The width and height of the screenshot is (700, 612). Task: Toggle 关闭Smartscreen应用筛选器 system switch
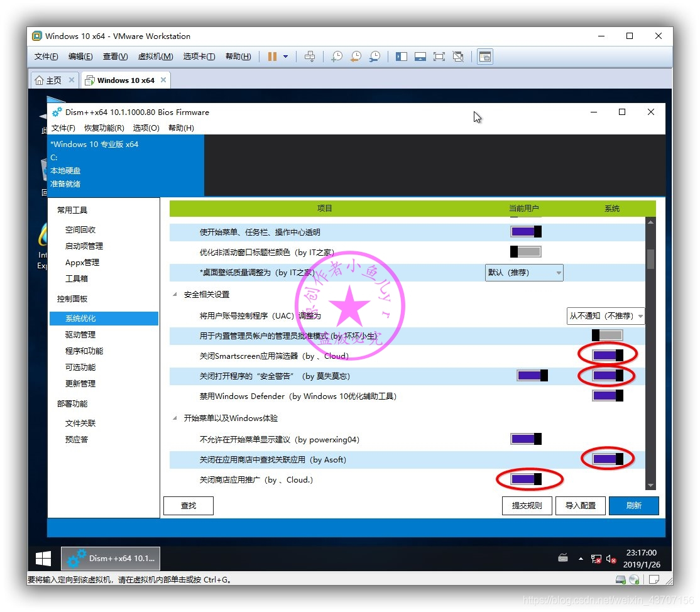coord(608,356)
